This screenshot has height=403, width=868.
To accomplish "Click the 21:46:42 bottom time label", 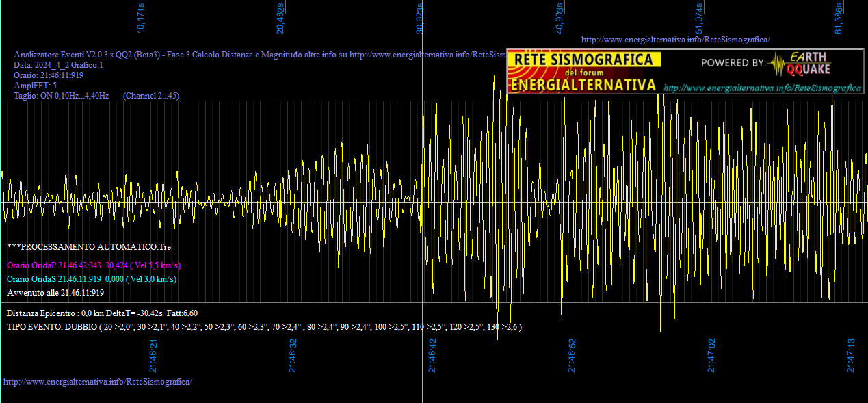I will [x=433, y=356].
